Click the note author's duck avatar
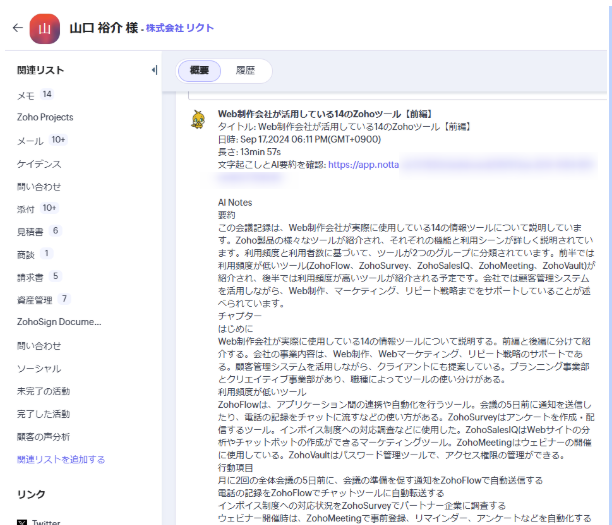Image resolution: width=612 pixels, height=525 pixels. (x=198, y=119)
